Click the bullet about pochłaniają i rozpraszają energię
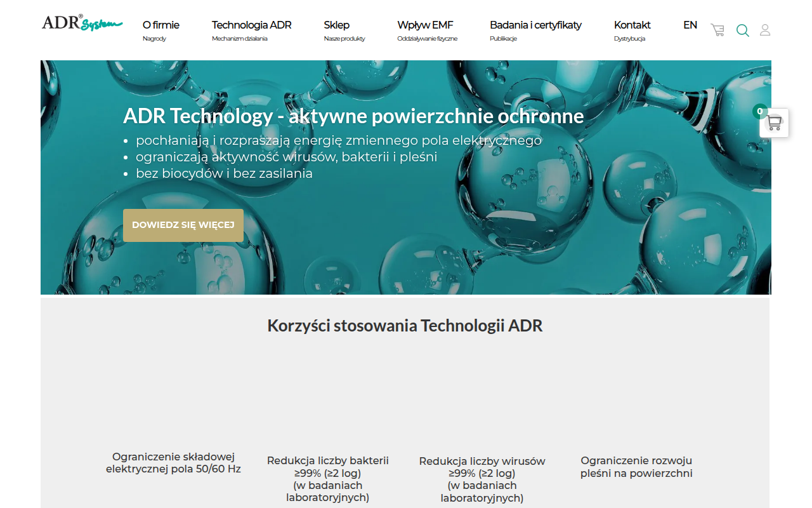Screen dimensions: 812x508 (x=339, y=140)
